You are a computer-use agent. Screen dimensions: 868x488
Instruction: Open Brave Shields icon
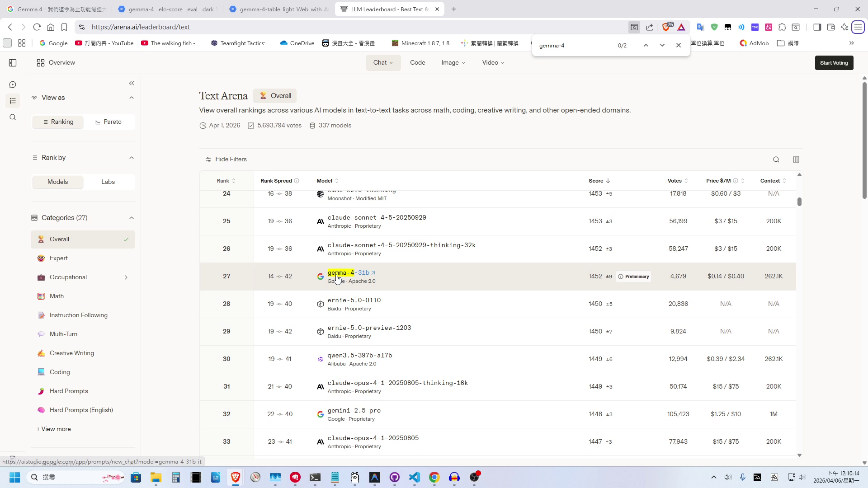point(666,27)
